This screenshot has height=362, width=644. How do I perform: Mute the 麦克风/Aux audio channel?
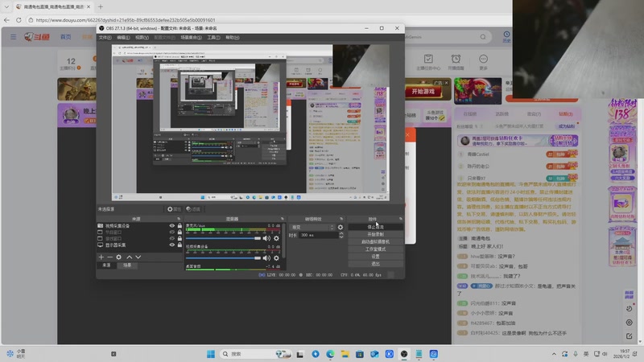(266, 238)
